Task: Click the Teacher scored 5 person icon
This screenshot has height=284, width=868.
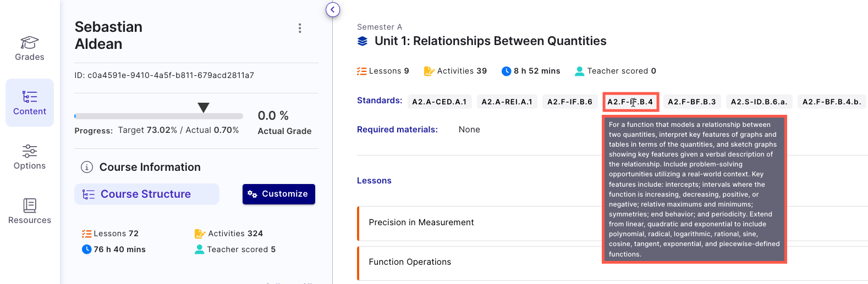Action: 200,249
